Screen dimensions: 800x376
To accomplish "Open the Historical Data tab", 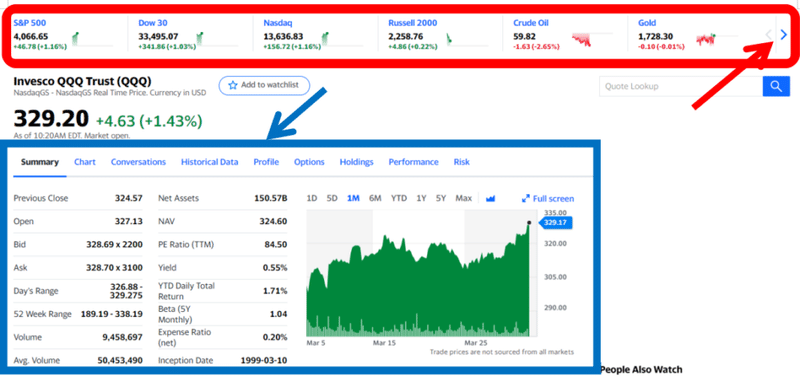I will point(210,162).
